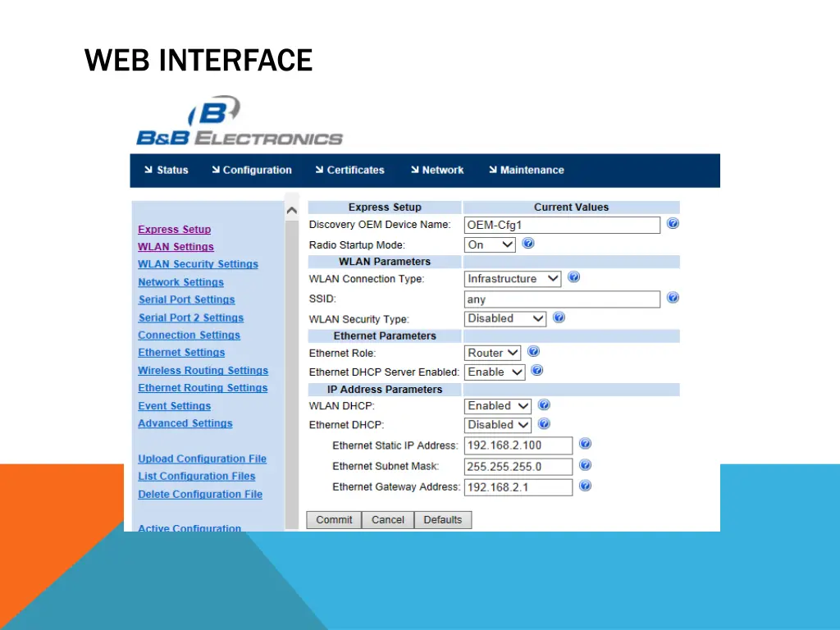Open Serial Port Settings link

click(x=186, y=299)
